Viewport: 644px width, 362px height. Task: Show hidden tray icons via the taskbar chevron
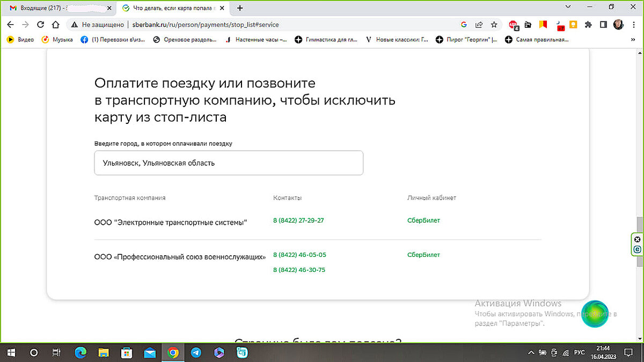tap(530, 352)
